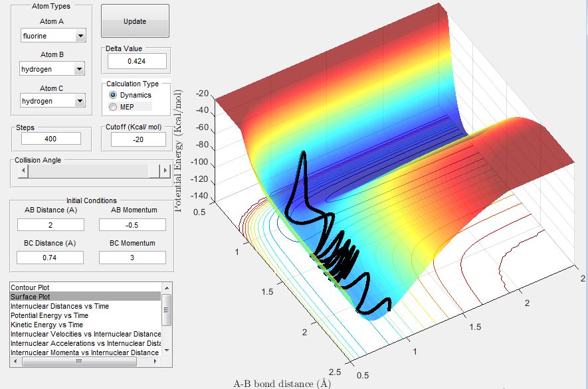Click the Cutoff value field
588x389 pixels.
pyautogui.click(x=138, y=139)
